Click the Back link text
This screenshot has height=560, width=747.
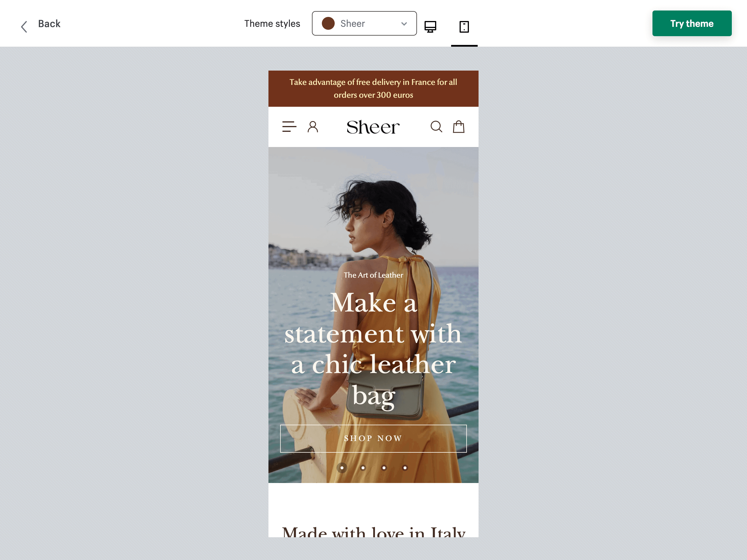tap(49, 24)
